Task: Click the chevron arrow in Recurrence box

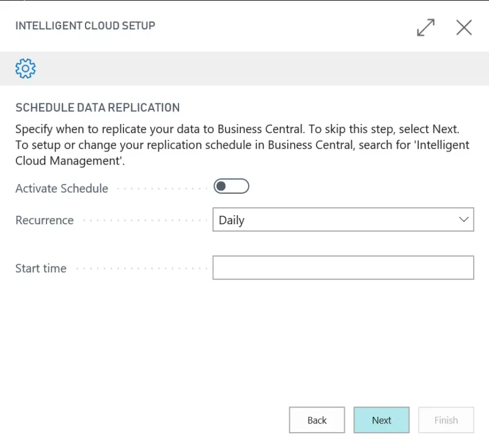Action: pyautogui.click(x=464, y=219)
